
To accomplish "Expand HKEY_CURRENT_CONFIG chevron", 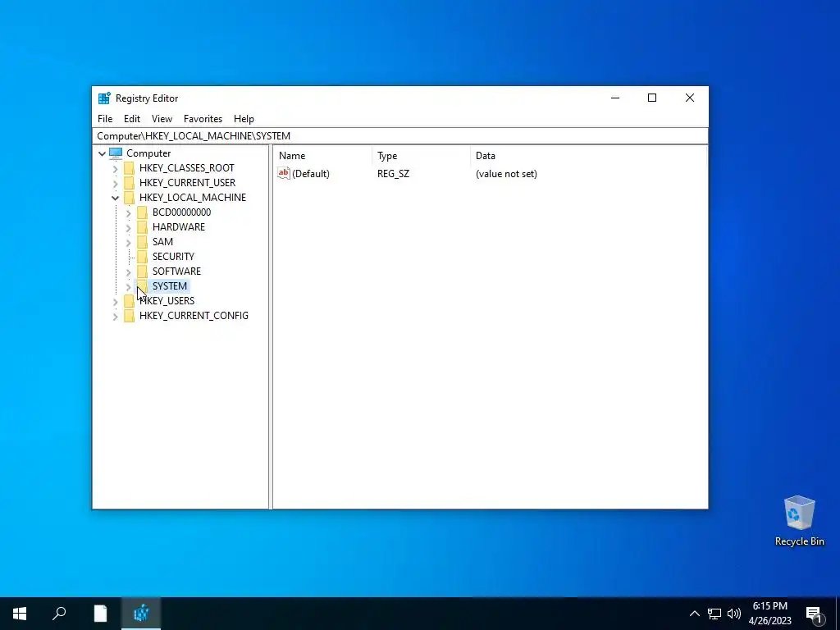I will (115, 317).
